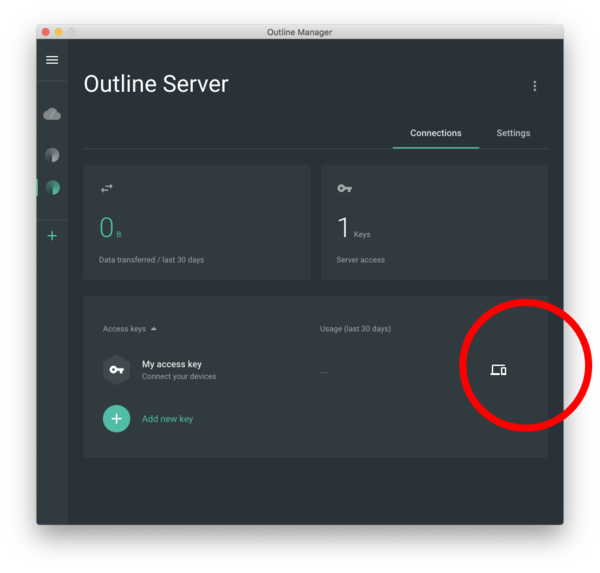Click the green round Add new key button

[116, 419]
